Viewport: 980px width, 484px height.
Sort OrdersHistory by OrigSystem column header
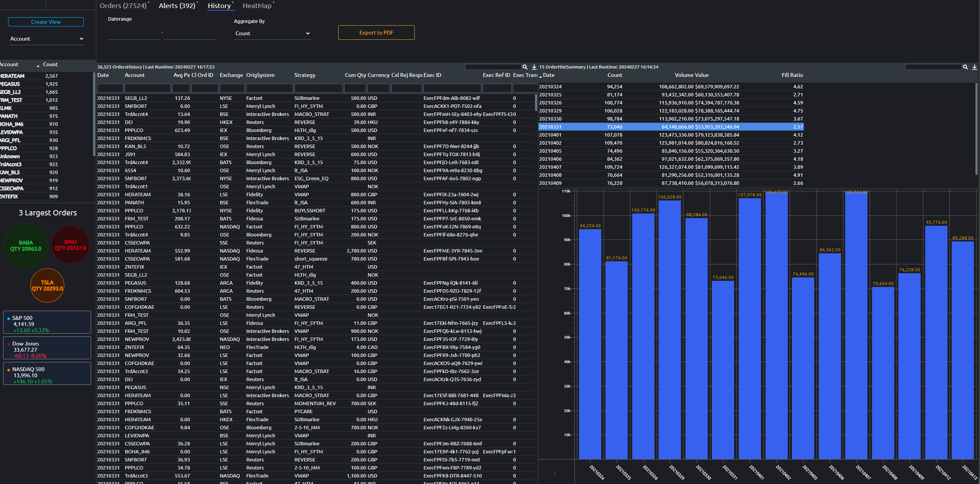(260, 75)
